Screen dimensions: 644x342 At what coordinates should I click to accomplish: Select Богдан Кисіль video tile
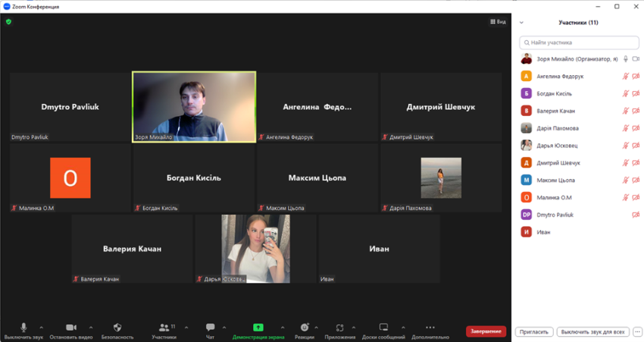194,177
